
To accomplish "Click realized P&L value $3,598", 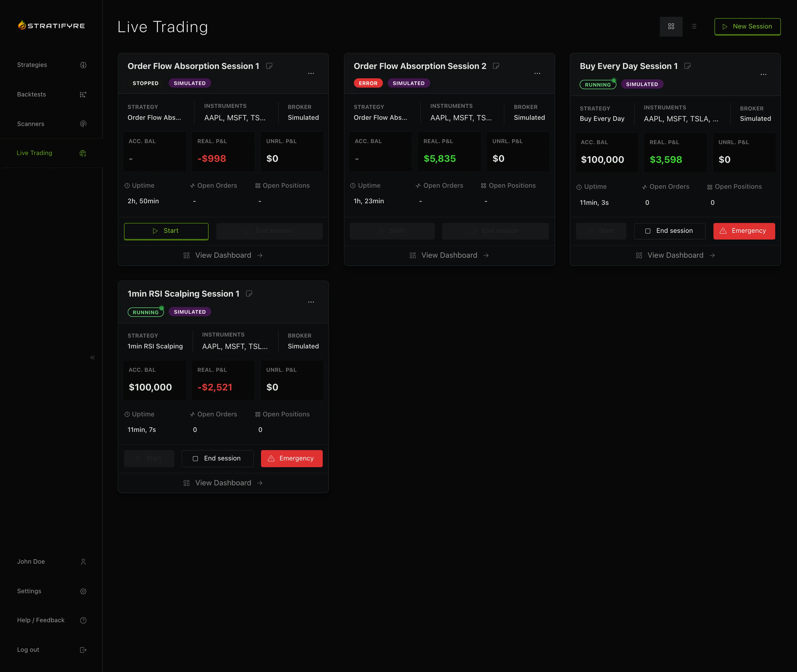I will click(x=665, y=160).
